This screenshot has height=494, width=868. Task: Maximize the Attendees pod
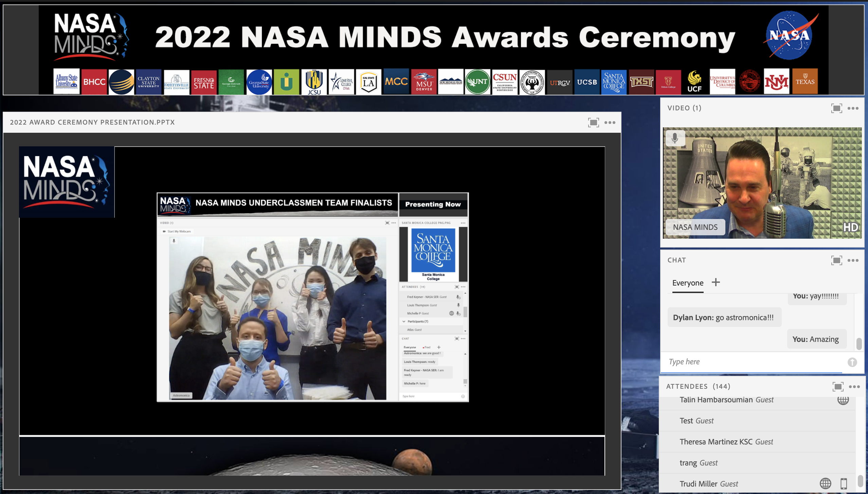(x=838, y=387)
